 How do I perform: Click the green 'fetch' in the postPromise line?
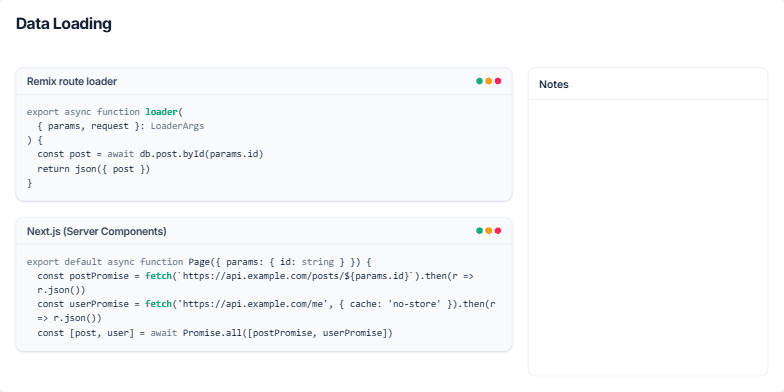pyautogui.click(x=158, y=276)
